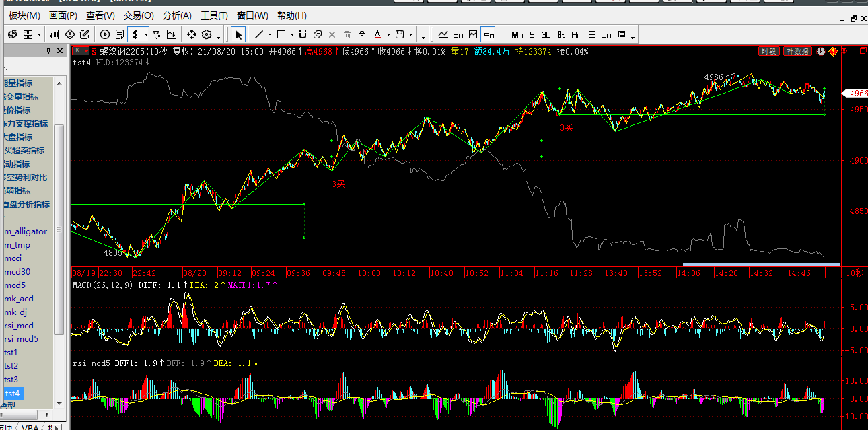The height and width of the screenshot is (430, 868).
Task: Click the 补数据 button
Action: 797,51
